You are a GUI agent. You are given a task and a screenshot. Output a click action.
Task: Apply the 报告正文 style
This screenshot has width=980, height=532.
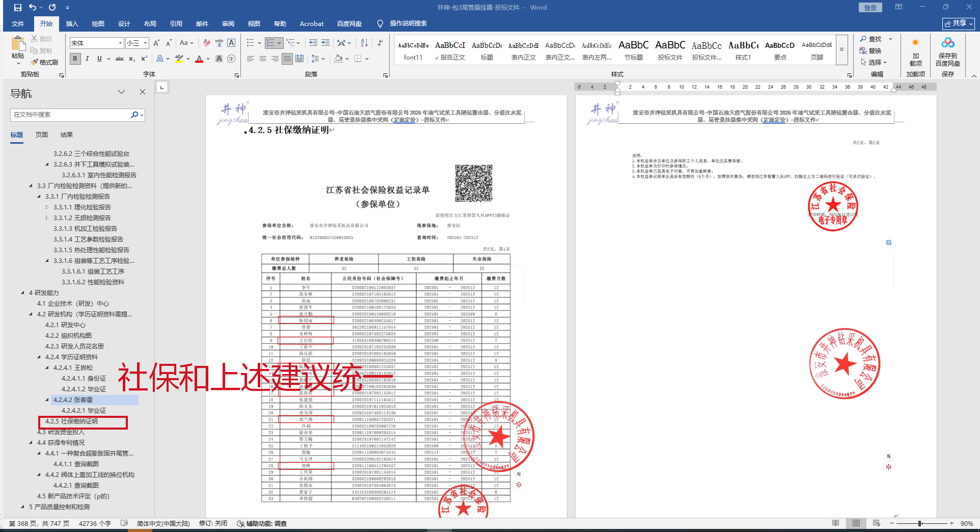pos(450,50)
